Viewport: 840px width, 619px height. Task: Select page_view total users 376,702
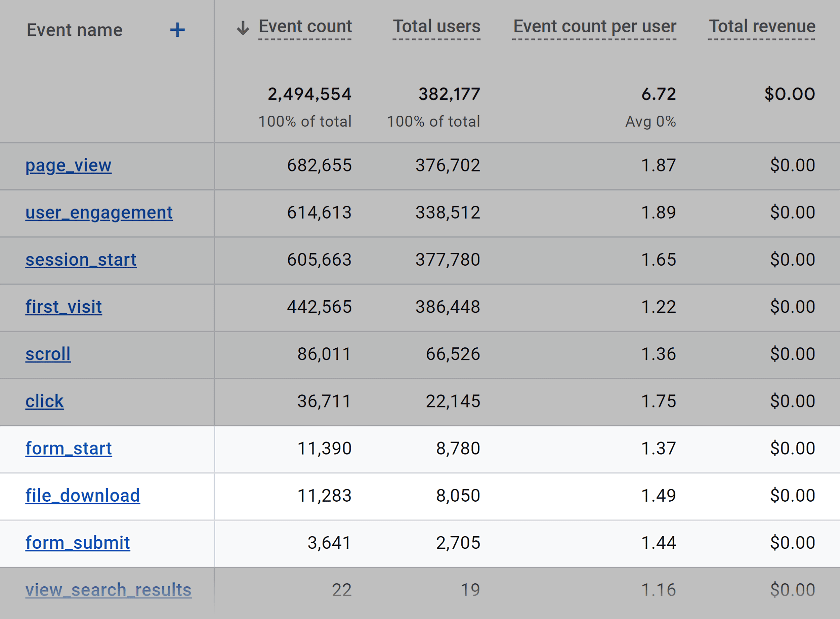click(x=448, y=166)
